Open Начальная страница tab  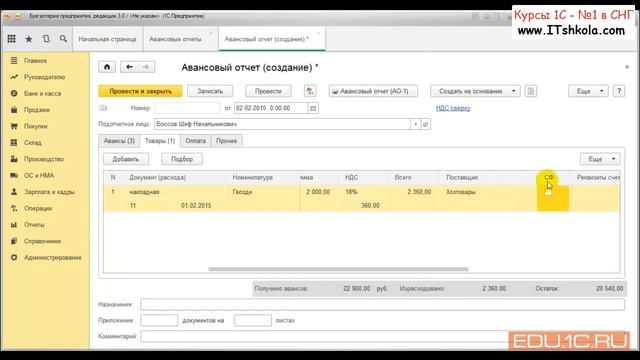tap(107, 39)
